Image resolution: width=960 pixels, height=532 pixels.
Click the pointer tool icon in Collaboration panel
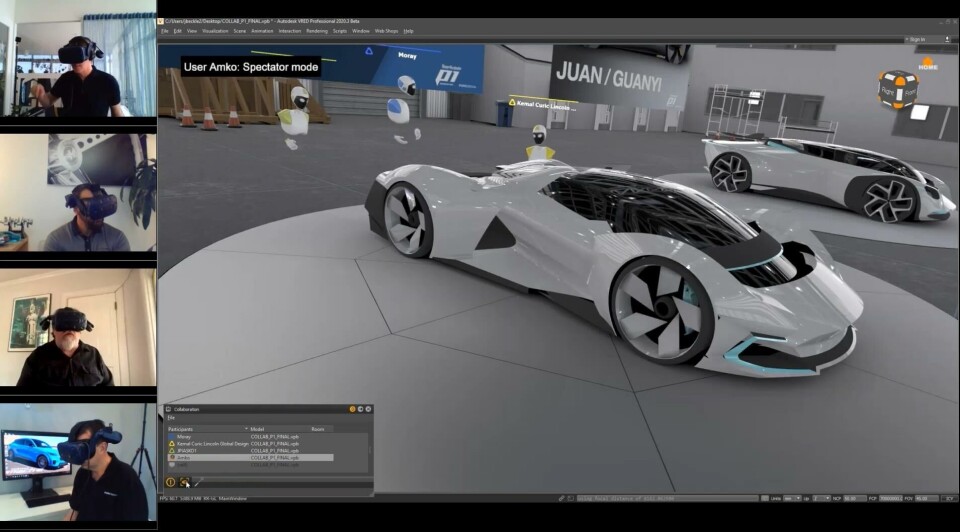[x=198, y=482]
